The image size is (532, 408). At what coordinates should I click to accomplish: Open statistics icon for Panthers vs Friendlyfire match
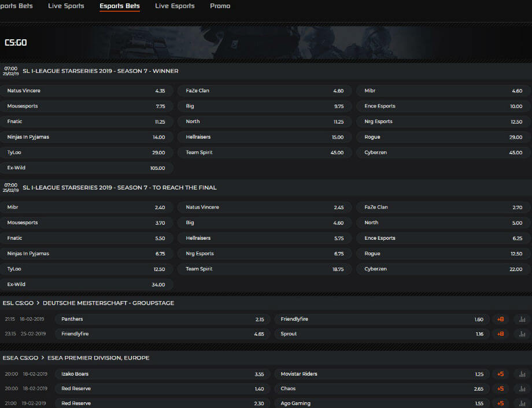coord(522,319)
